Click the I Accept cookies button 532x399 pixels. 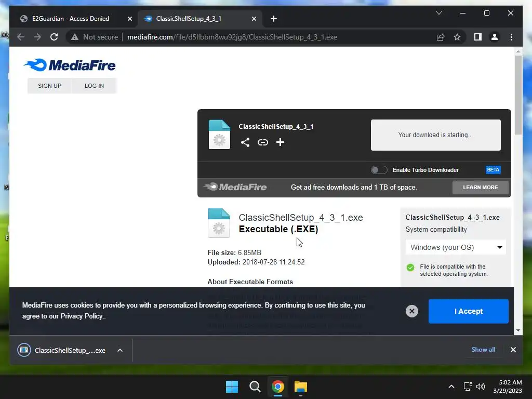(468, 311)
